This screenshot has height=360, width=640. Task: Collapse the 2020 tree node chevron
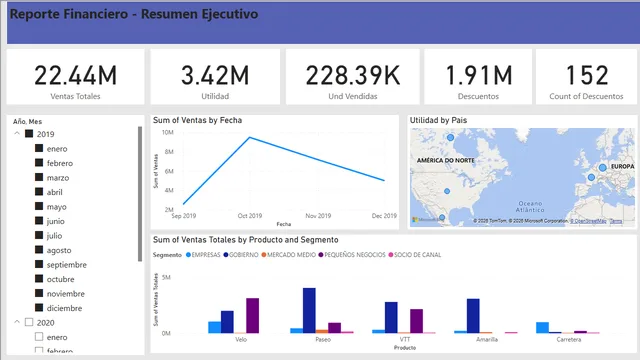[17, 322]
